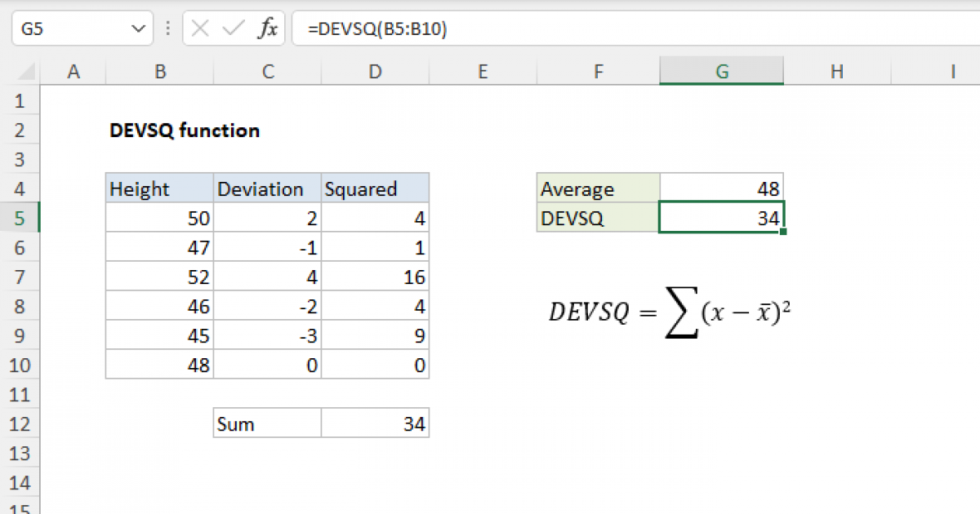Click Height cell with value 47
The image size is (980, 514).
click(160, 248)
